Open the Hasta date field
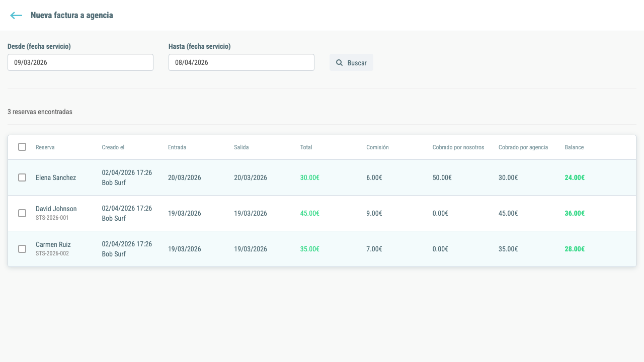 [242, 62]
